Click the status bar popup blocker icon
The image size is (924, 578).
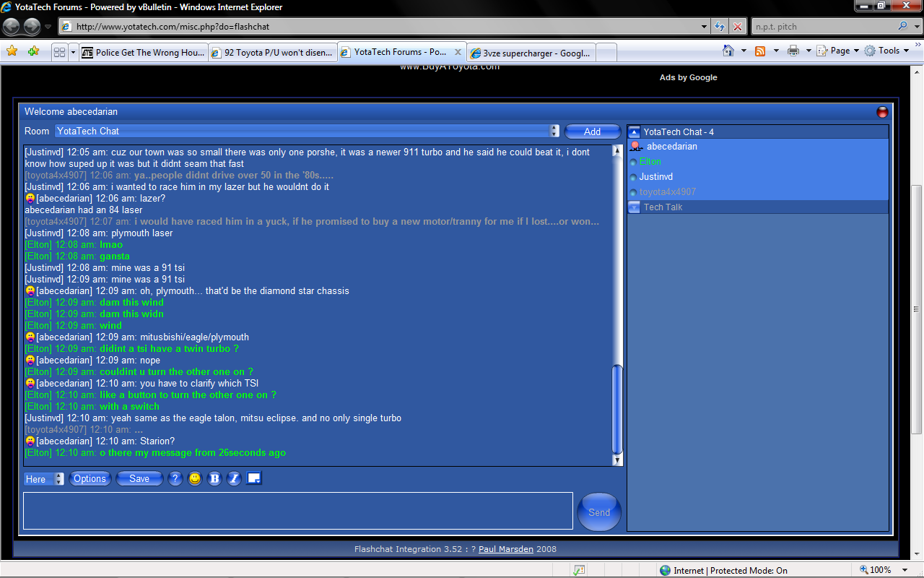pyautogui.click(x=578, y=570)
